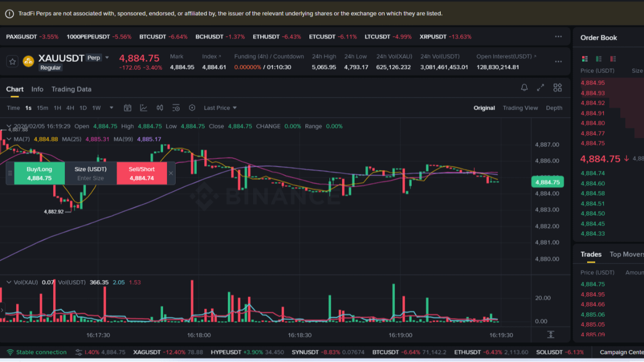Open XAGUSDT in the bottom ticker
The image size is (644, 362).
[x=168, y=352]
